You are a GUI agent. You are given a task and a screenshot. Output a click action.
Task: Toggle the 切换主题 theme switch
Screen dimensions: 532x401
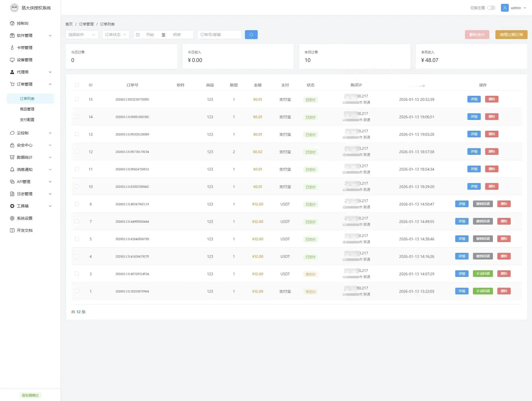491,8
